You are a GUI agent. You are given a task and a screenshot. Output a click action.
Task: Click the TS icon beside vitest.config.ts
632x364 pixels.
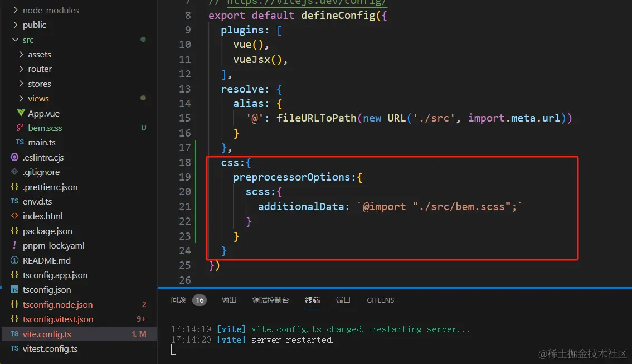14,348
